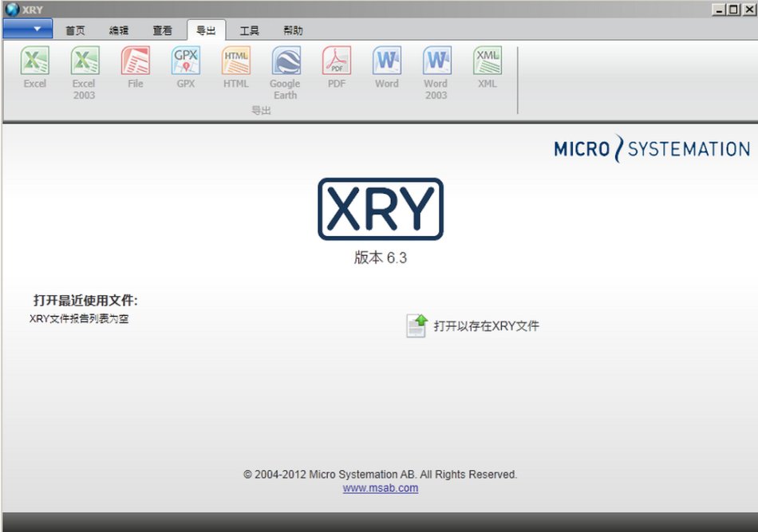Click the XRY文件报告列表为空 text
758x532 pixels.
[x=79, y=319]
